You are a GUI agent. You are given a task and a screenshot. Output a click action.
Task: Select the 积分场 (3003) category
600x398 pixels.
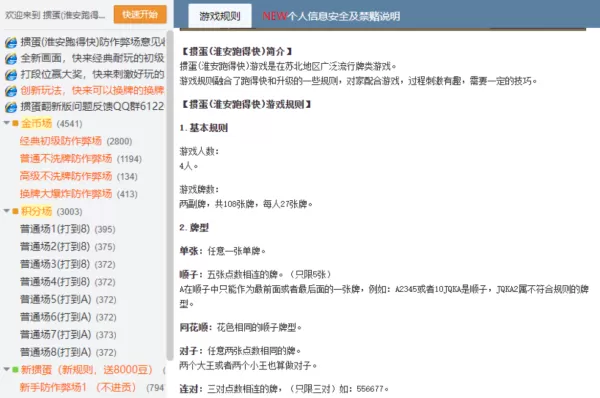(51, 211)
